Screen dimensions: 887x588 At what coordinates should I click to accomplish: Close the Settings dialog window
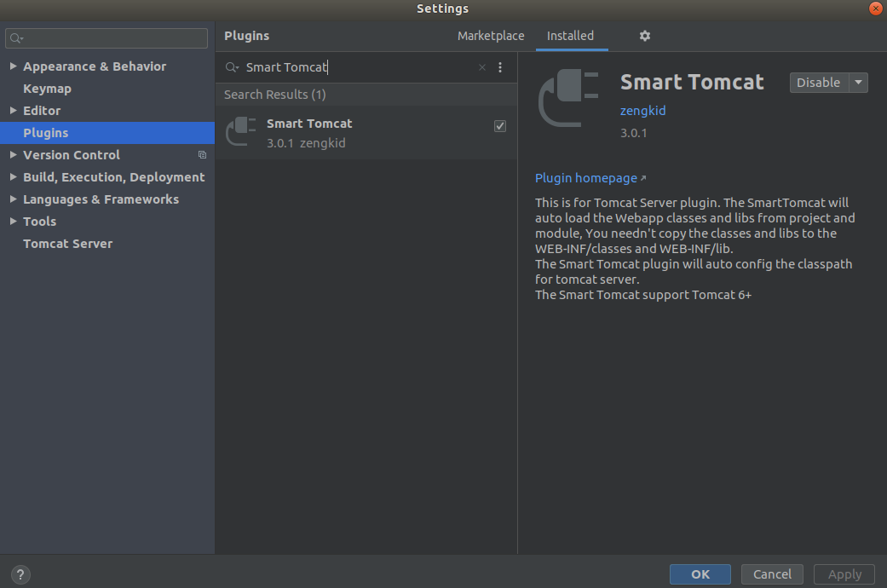click(x=876, y=9)
